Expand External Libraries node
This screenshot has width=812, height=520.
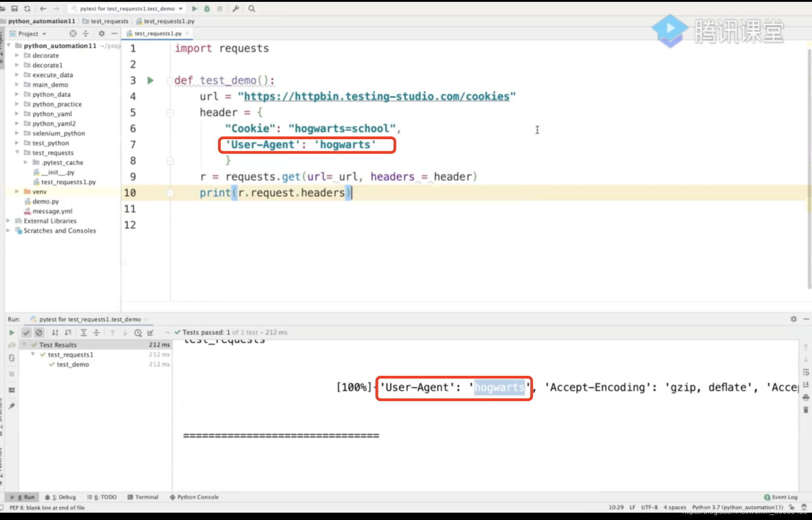click(8, 221)
